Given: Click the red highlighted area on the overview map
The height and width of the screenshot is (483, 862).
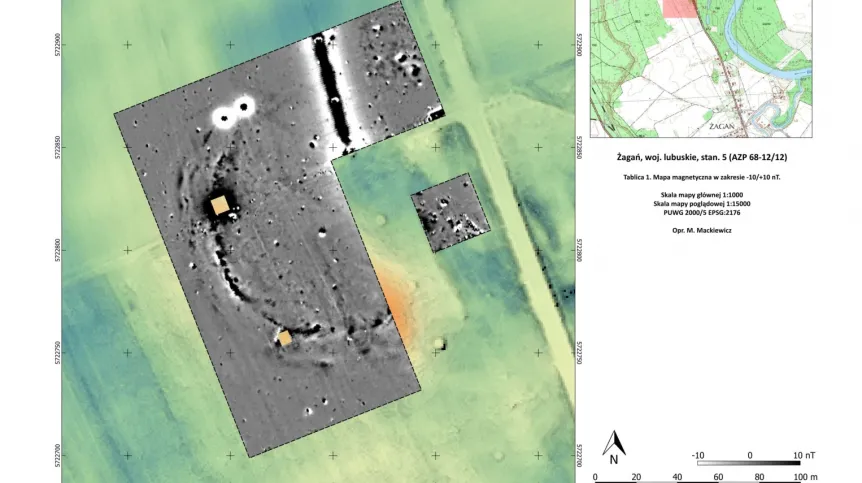Looking at the screenshot, I should [x=677, y=8].
